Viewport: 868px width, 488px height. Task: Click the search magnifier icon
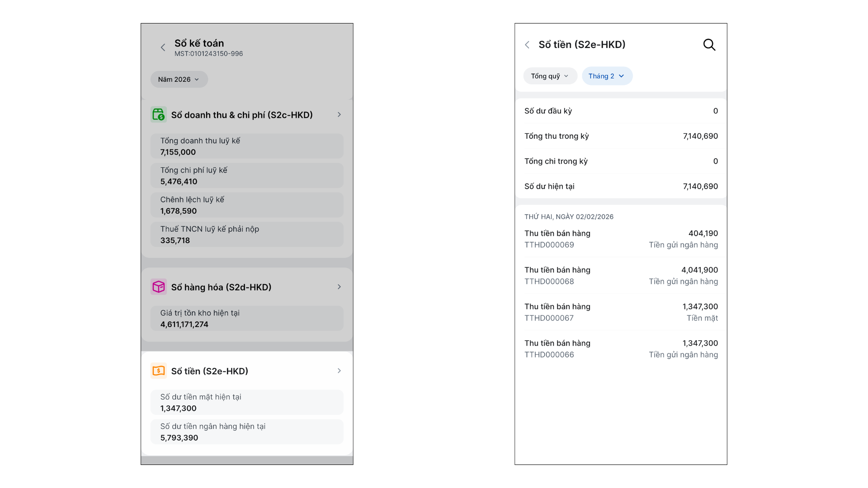click(x=709, y=45)
